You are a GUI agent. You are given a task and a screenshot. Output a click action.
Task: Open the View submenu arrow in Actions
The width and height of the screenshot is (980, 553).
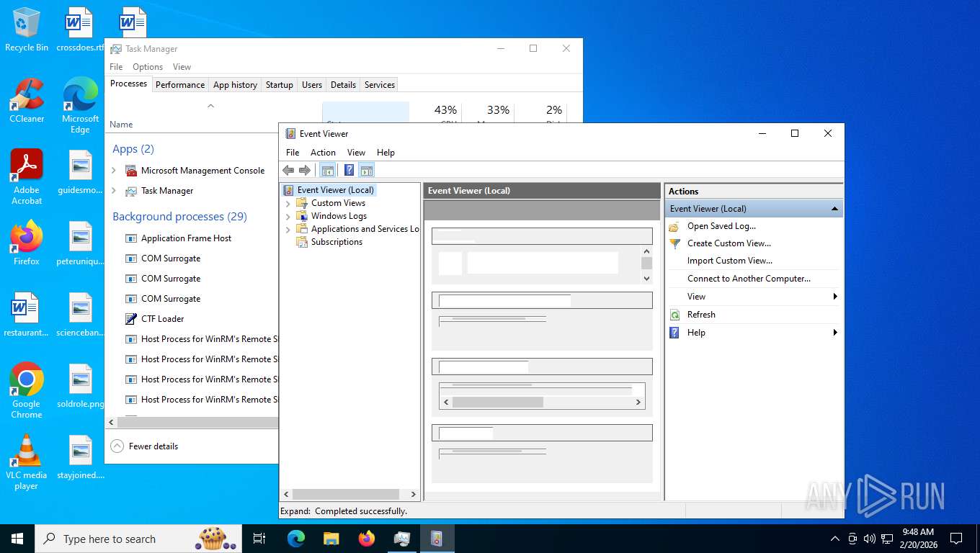click(x=835, y=297)
